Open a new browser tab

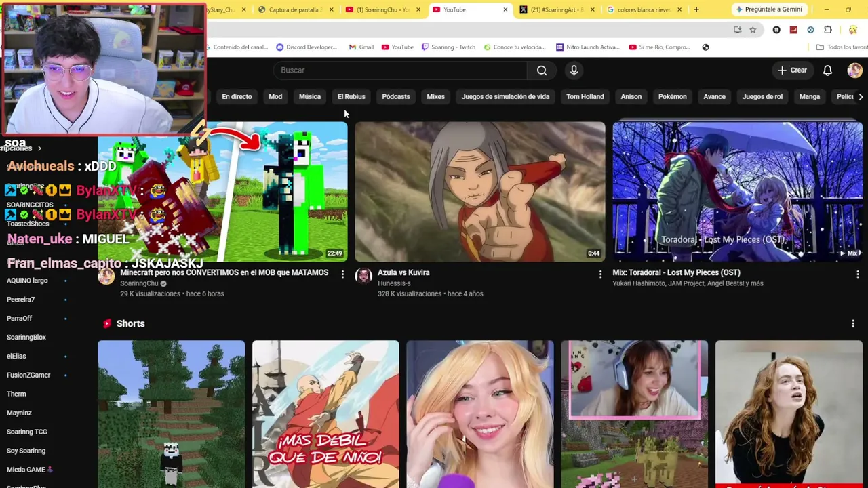(x=696, y=9)
